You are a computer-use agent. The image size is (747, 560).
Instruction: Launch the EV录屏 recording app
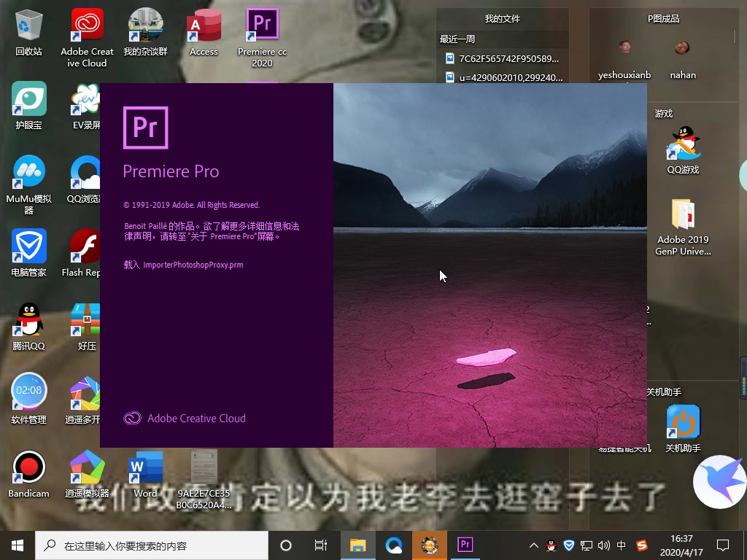pos(85,97)
